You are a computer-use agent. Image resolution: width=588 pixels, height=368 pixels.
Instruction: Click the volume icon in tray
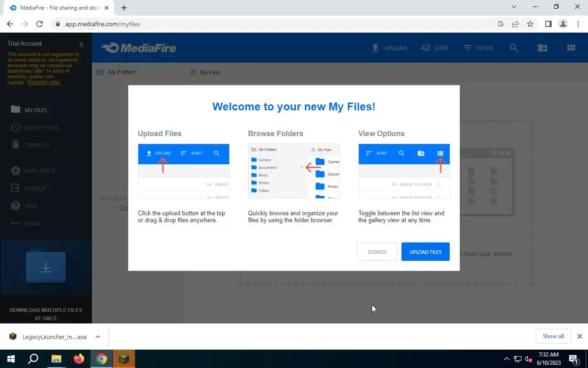528,359
